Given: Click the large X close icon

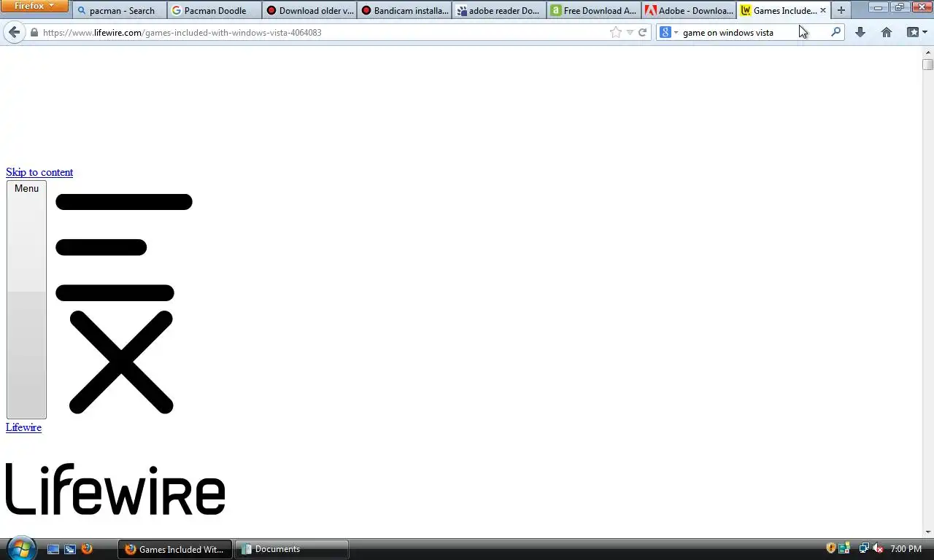Looking at the screenshot, I should 121,362.
